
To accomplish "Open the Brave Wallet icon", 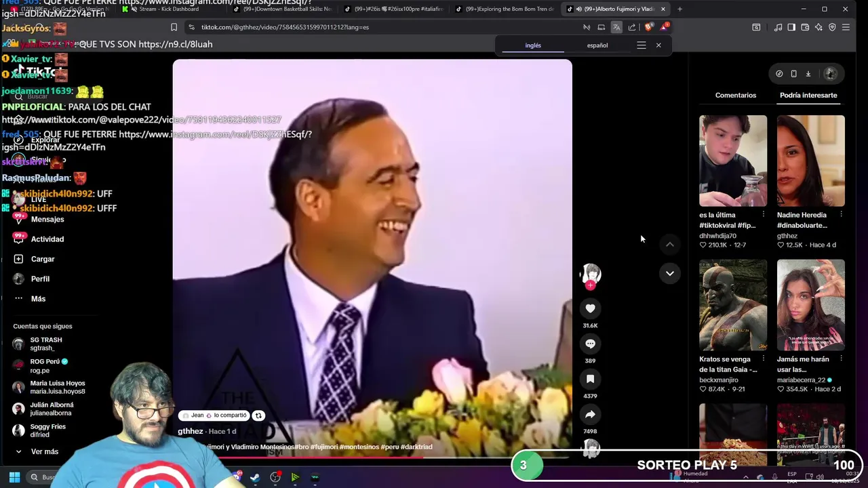I will coord(805,27).
